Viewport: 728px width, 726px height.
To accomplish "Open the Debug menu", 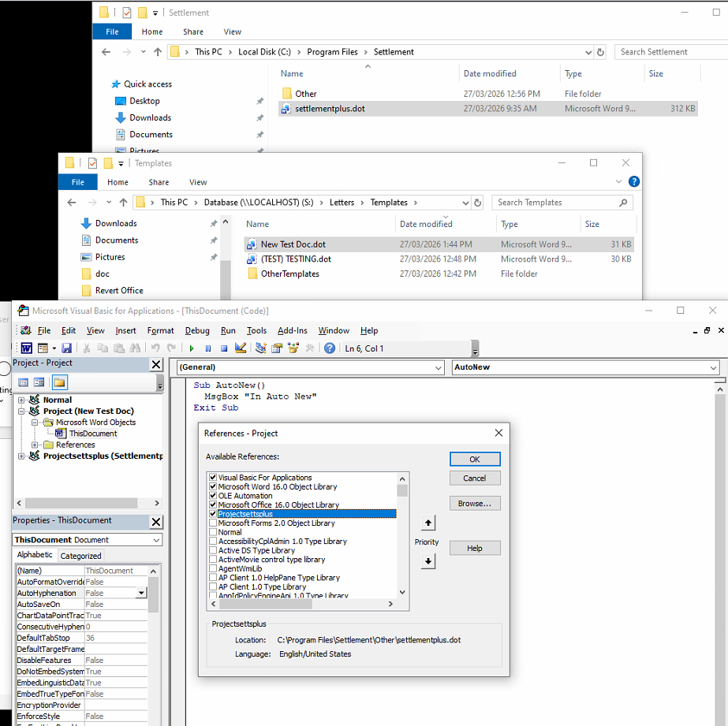I will (197, 331).
